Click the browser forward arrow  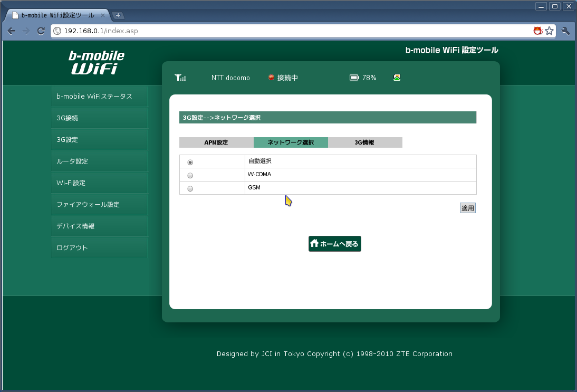26,31
